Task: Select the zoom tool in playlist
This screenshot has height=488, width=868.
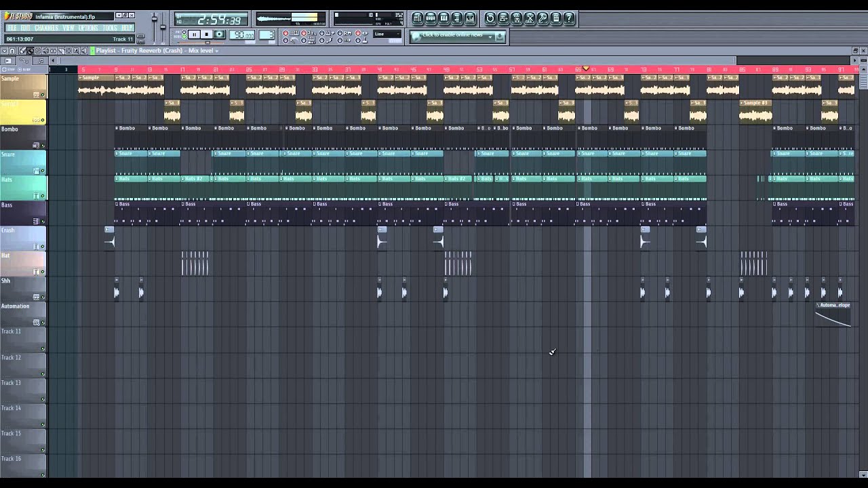Action: [76, 51]
